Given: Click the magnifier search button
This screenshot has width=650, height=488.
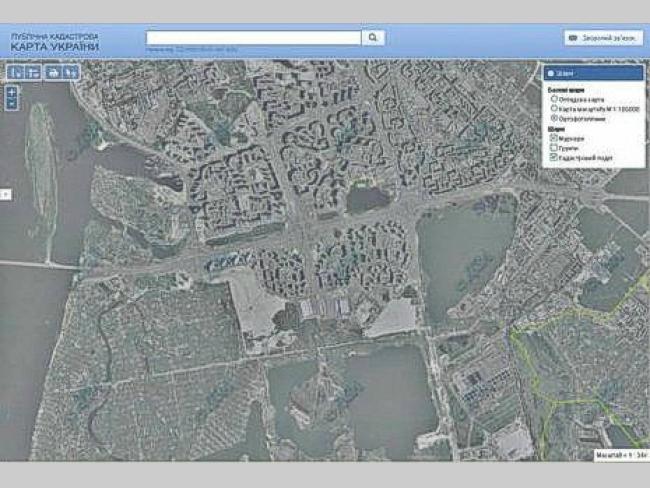Looking at the screenshot, I should (372, 38).
